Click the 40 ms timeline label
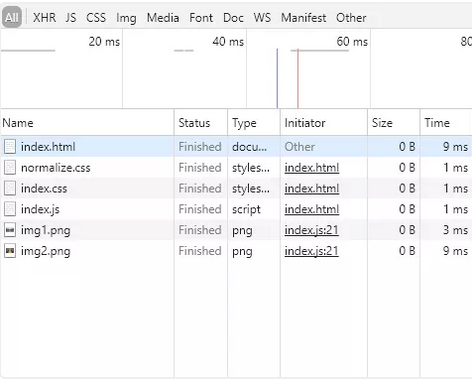The height and width of the screenshot is (389, 472). coord(228,42)
